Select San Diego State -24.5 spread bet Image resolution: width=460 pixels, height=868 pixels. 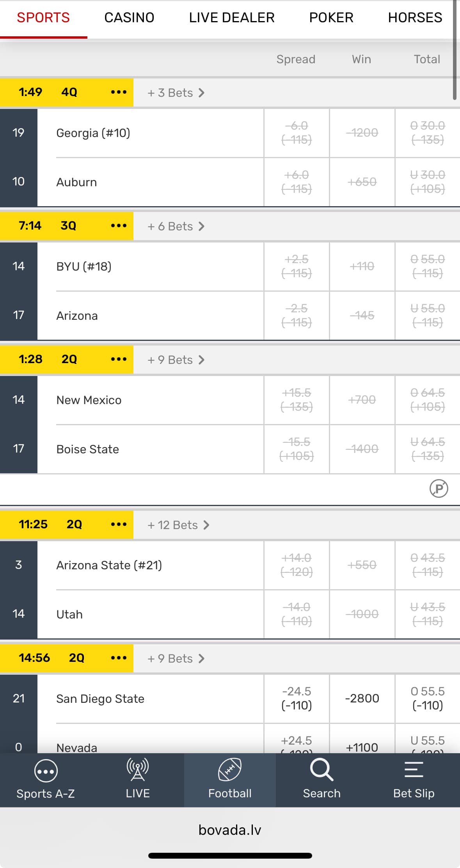pos(297,699)
